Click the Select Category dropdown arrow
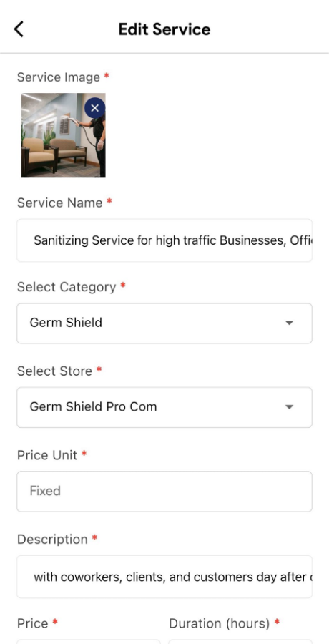This screenshot has width=329, height=644. click(x=289, y=323)
